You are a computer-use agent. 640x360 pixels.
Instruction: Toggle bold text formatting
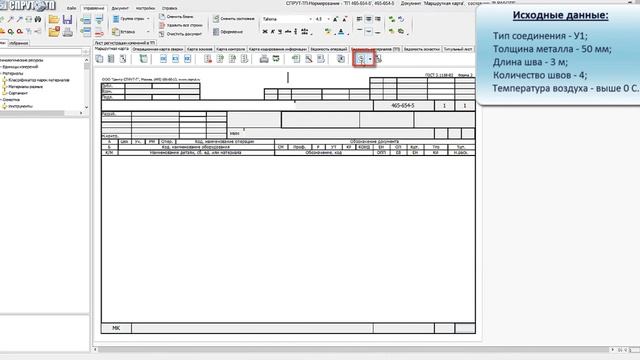pos(265,31)
